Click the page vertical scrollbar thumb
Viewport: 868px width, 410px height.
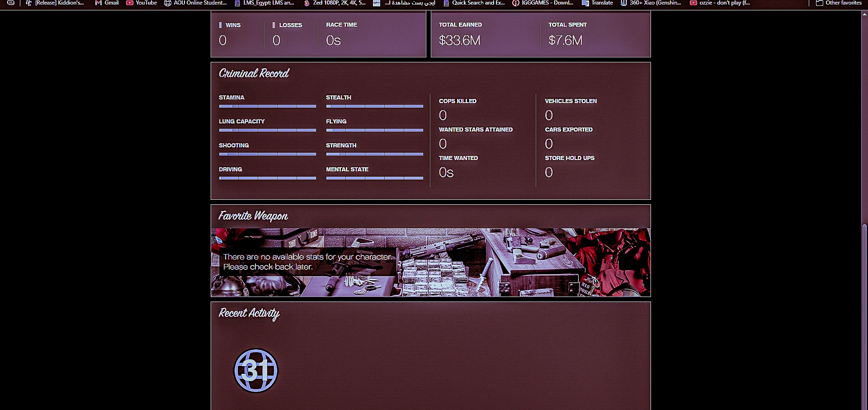pyautogui.click(x=864, y=316)
